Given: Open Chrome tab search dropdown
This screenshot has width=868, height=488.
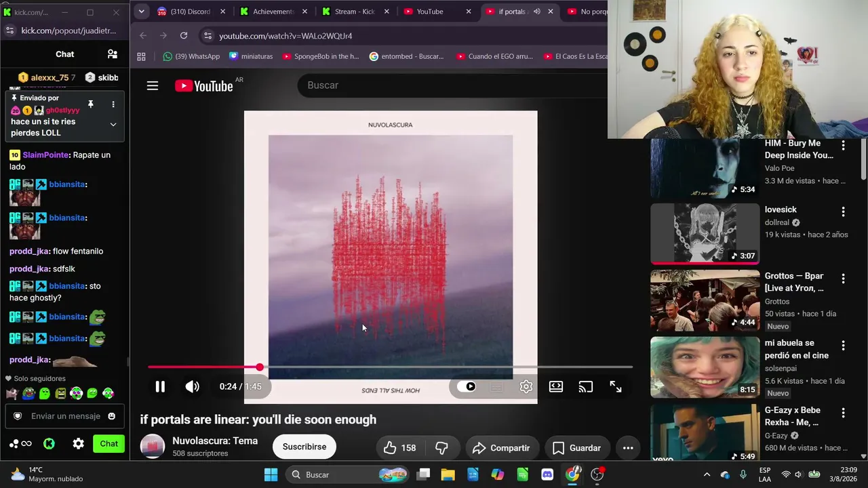Looking at the screenshot, I should pyautogui.click(x=141, y=12).
